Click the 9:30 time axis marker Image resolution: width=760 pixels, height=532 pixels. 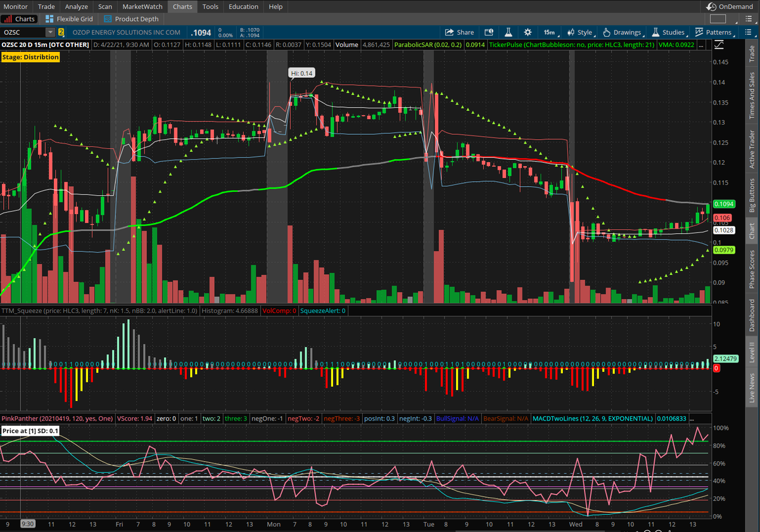[x=27, y=525]
